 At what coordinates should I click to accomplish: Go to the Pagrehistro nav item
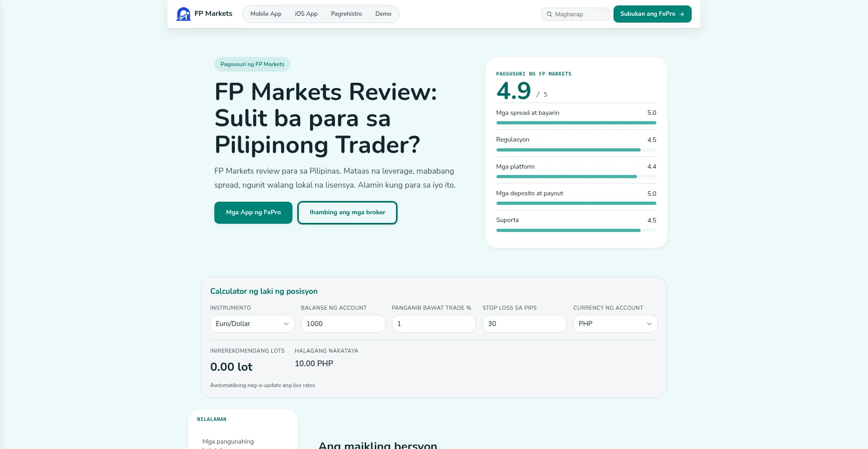tap(346, 14)
